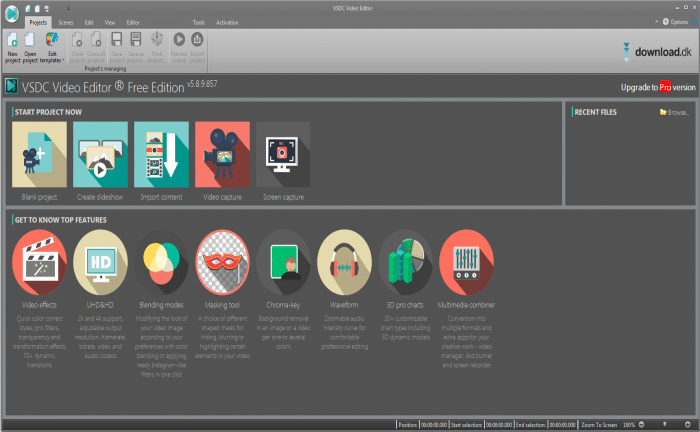This screenshot has height=432, width=700.
Task: Click the zoom out minus button
Action: click(642, 424)
